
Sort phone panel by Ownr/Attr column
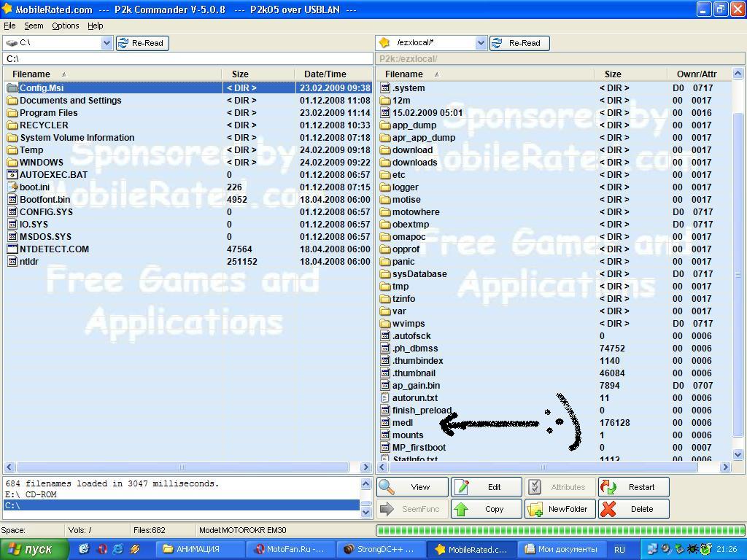699,74
